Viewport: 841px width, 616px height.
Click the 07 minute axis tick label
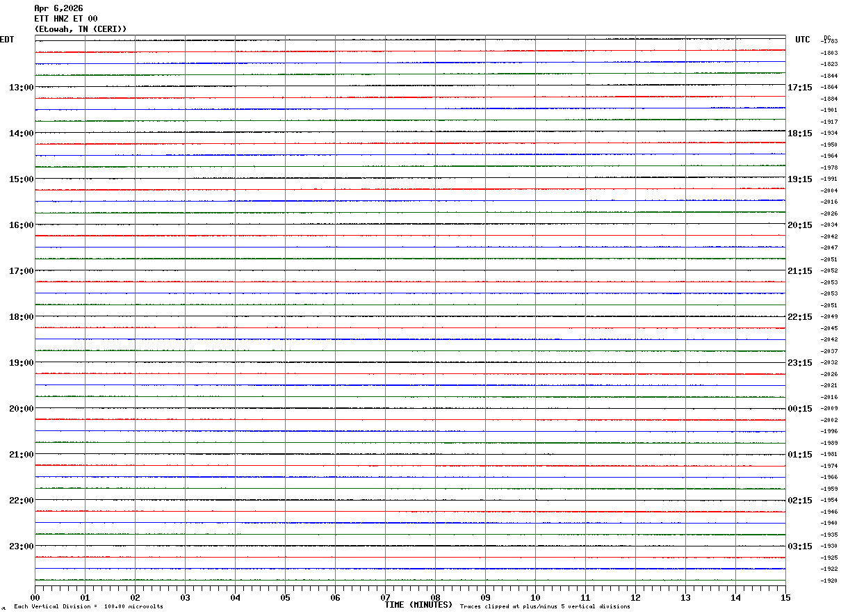point(385,597)
